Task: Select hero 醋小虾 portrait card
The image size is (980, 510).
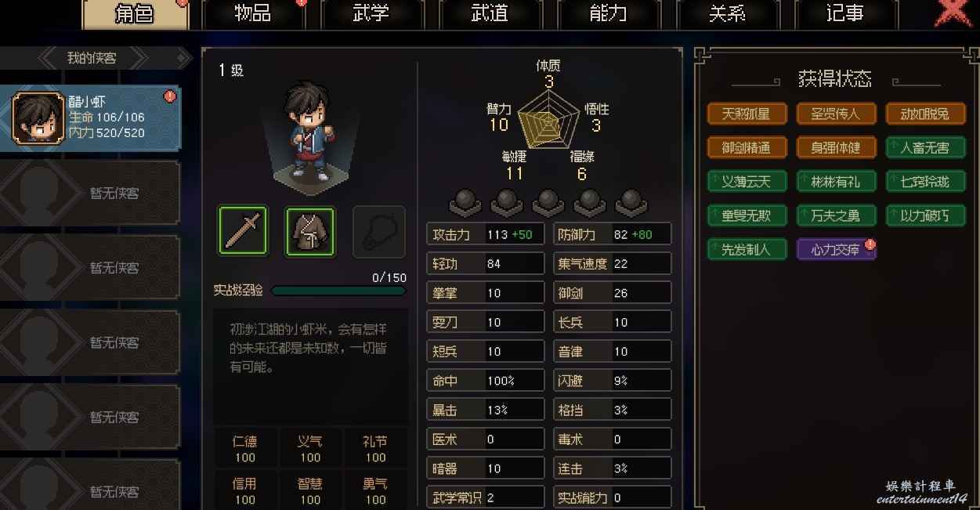Action: 90,118
